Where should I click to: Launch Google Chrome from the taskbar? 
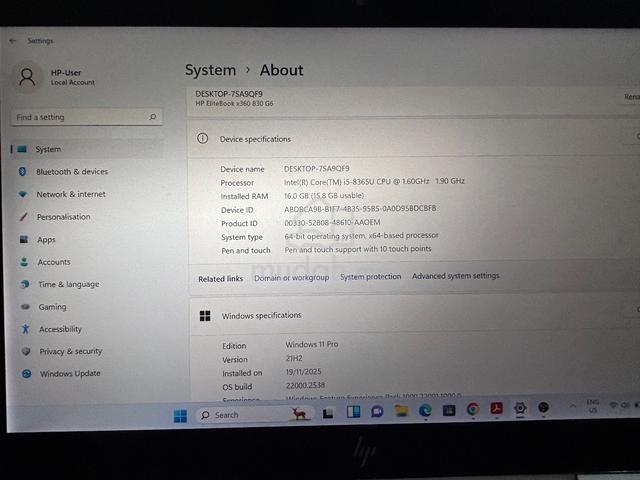point(473,409)
